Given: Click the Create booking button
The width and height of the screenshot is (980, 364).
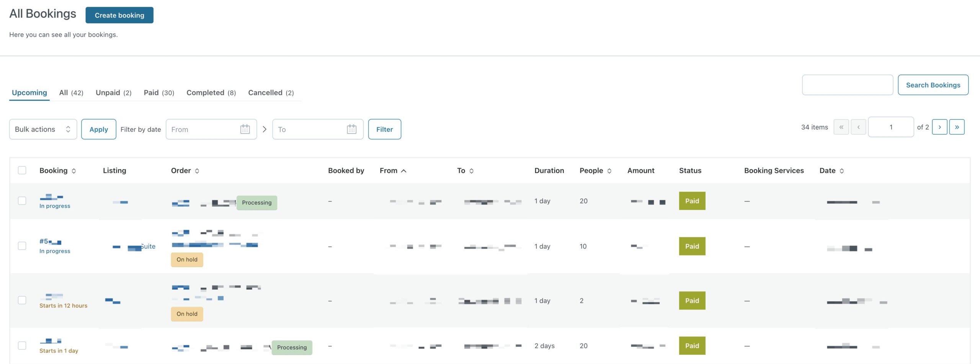Looking at the screenshot, I should pyautogui.click(x=119, y=15).
